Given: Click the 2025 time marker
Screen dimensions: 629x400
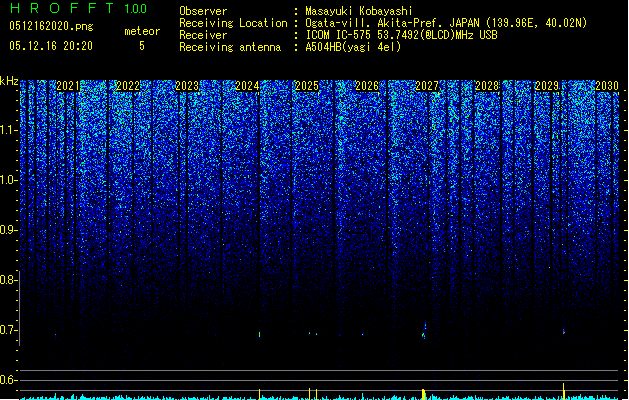Looking at the screenshot, I should pos(307,86).
